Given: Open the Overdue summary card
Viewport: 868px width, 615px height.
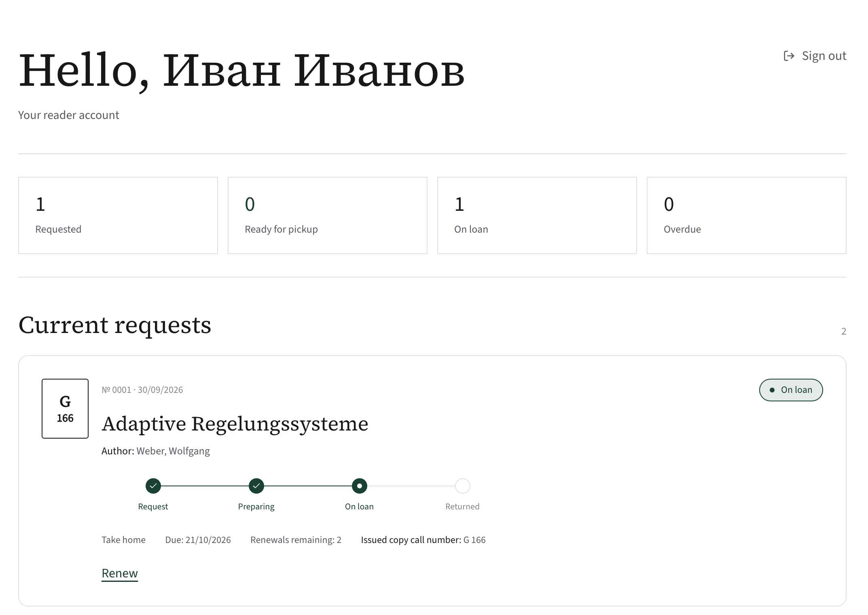Looking at the screenshot, I should [x=747, y=215].
